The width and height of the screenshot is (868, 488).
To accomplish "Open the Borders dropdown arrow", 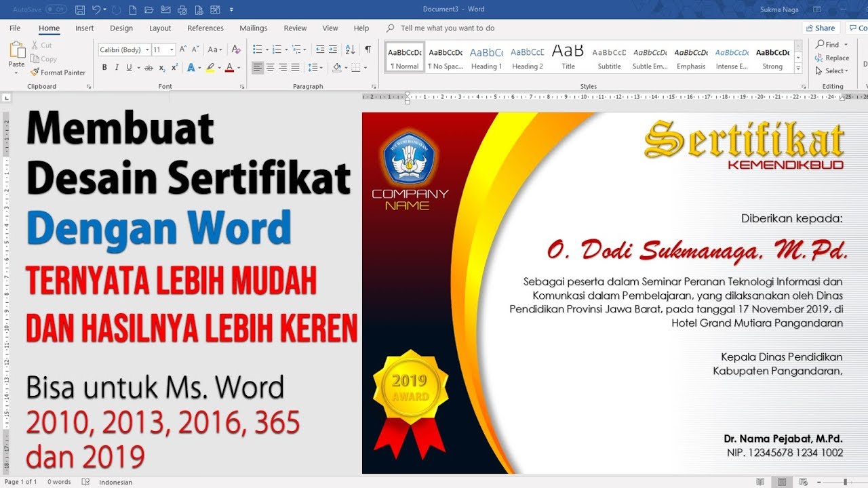I will 366,68.
